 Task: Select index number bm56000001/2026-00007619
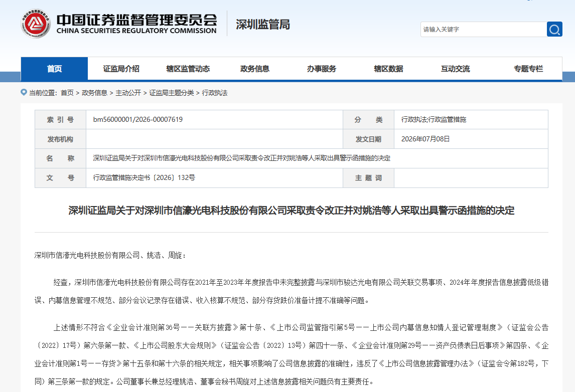138,119
